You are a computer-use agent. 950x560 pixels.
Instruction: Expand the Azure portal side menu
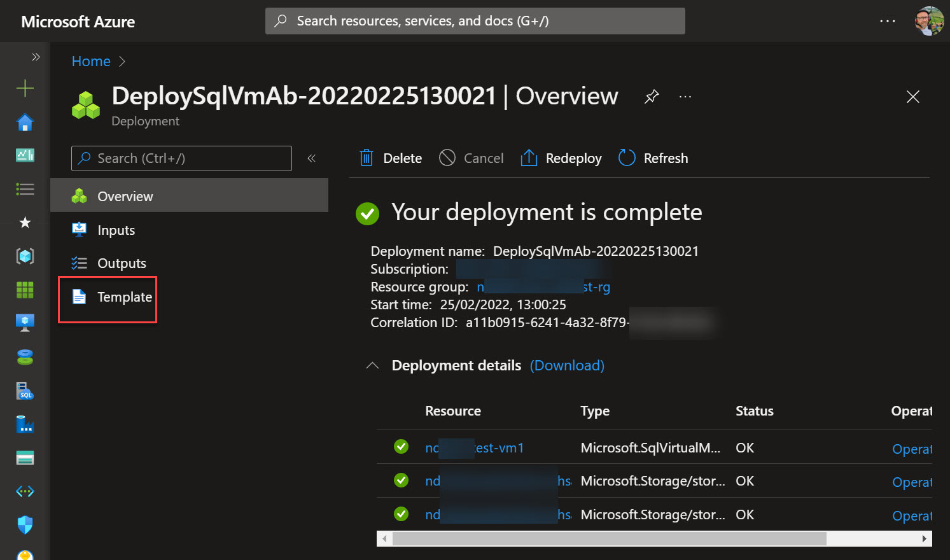click(x=36, y=57)
